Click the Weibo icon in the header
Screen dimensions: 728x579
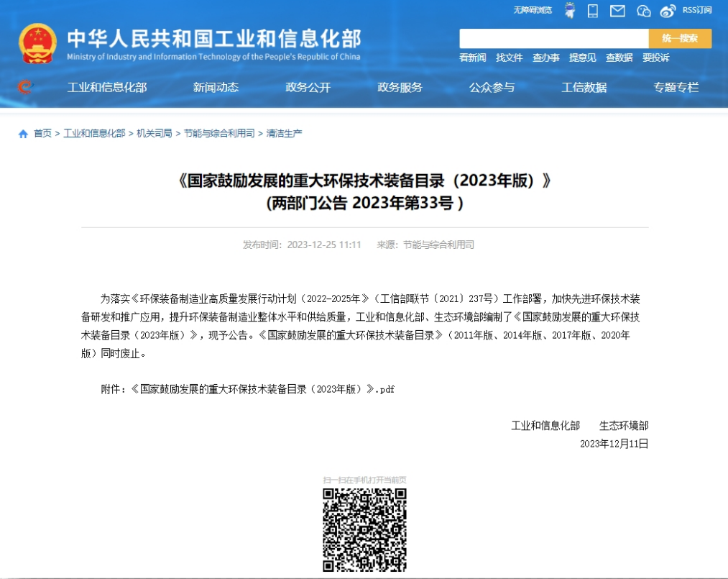click(668, 11)
